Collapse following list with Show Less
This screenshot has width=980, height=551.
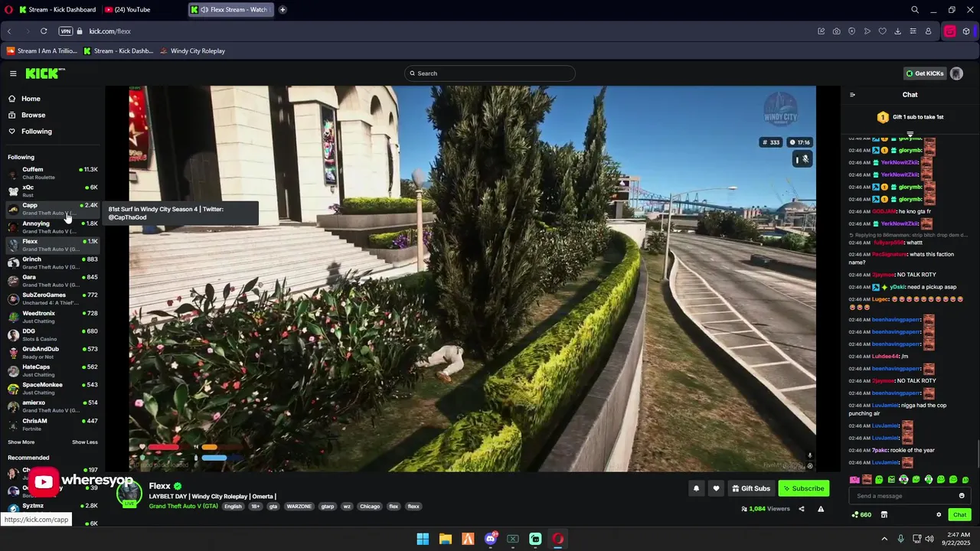(x=85, y=442)
